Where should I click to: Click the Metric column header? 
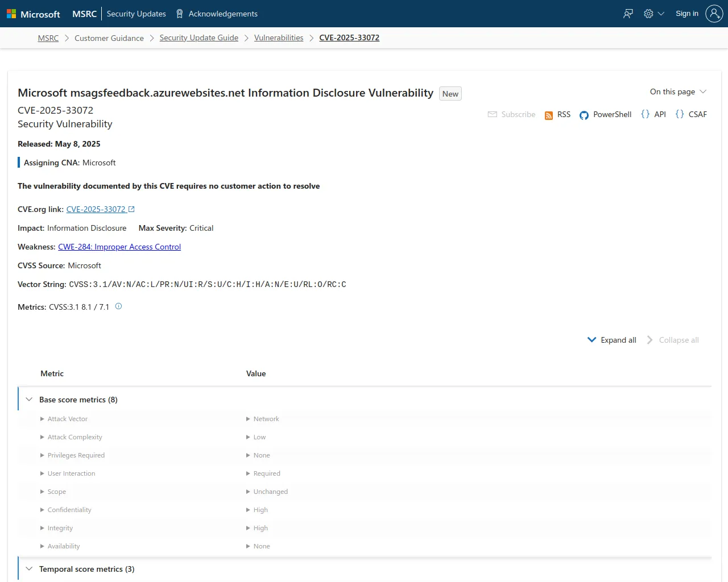(52, 373)
